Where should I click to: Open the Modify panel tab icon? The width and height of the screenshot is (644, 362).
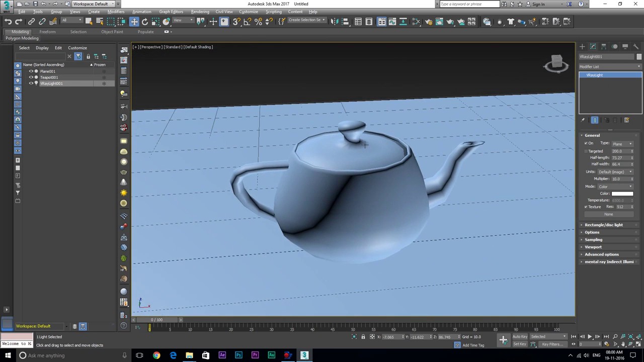point(593,47)
